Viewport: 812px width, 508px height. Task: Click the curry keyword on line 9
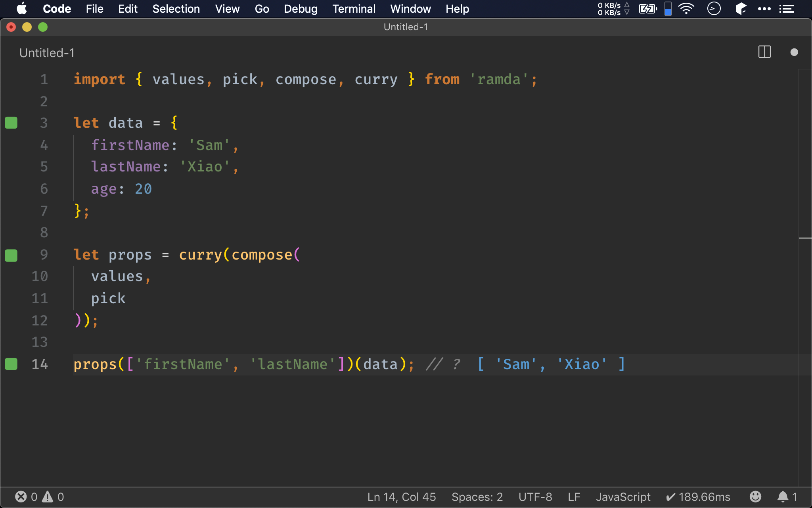pyautogui.click(x=200, y=255)
